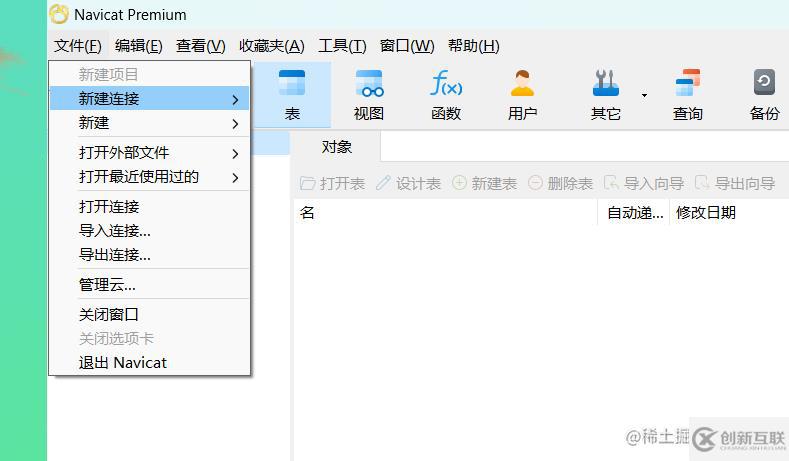Viewport: 789px width, 461px height.
Task: Open the 窗口(W) menu
Action: 407,46
